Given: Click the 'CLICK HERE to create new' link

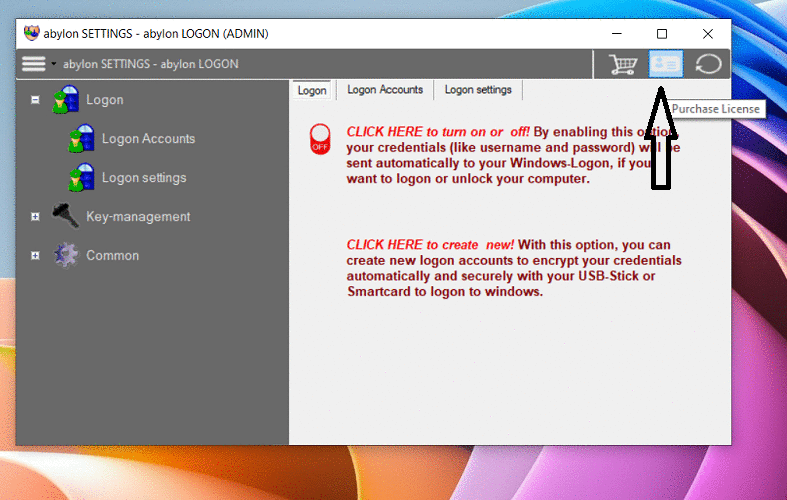Looking at the screenshot, I should tap(430, 245).
